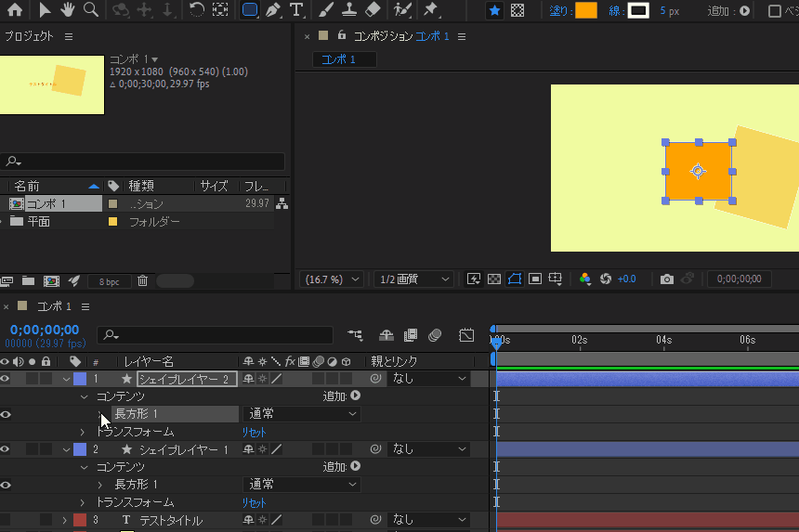Take snapshot with camera icon

(x=666, y=279)
